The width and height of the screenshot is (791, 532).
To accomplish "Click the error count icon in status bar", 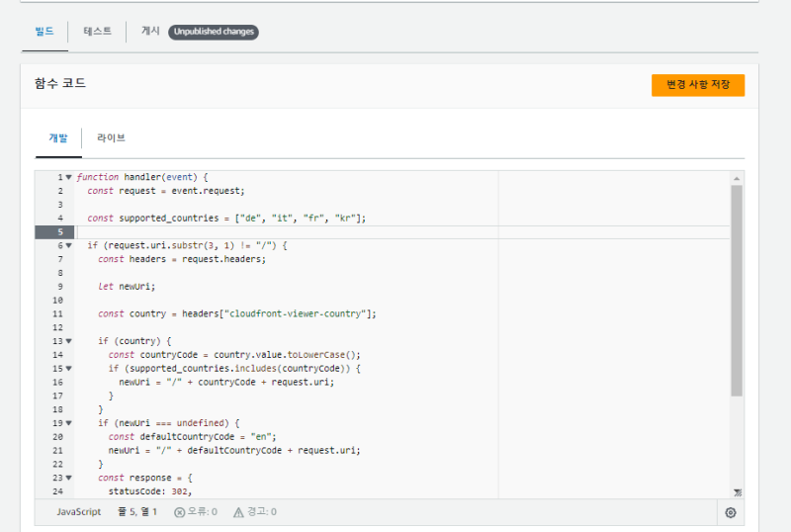I will [x=180, y=512].
